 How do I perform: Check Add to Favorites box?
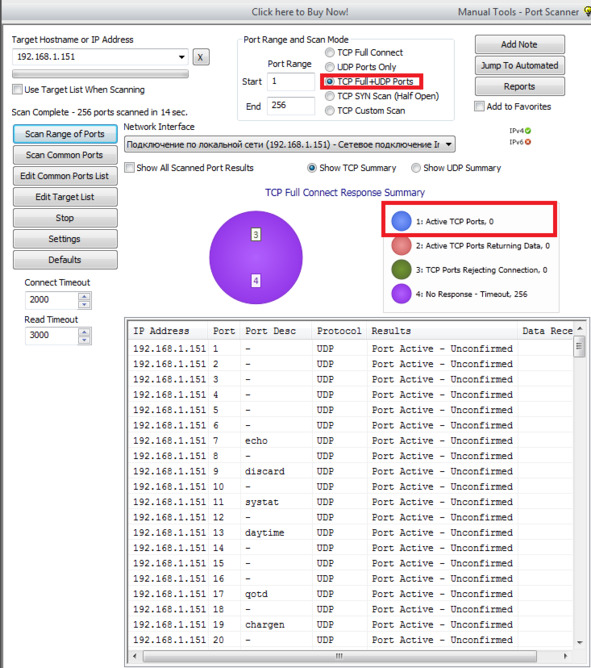click(479, 106)
